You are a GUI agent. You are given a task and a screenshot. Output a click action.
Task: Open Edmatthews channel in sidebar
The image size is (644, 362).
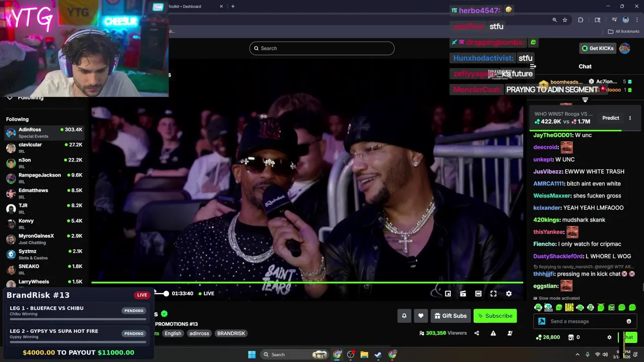pos(45,194)
